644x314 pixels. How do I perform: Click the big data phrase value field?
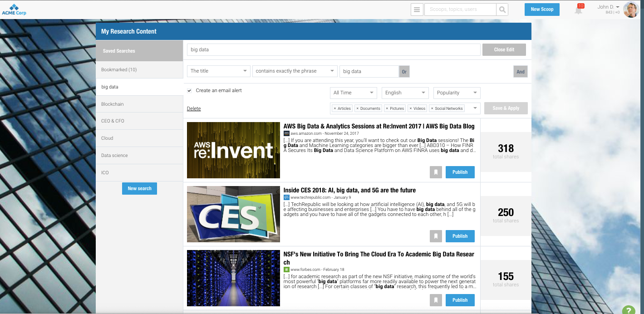click(x=369, y=72)
